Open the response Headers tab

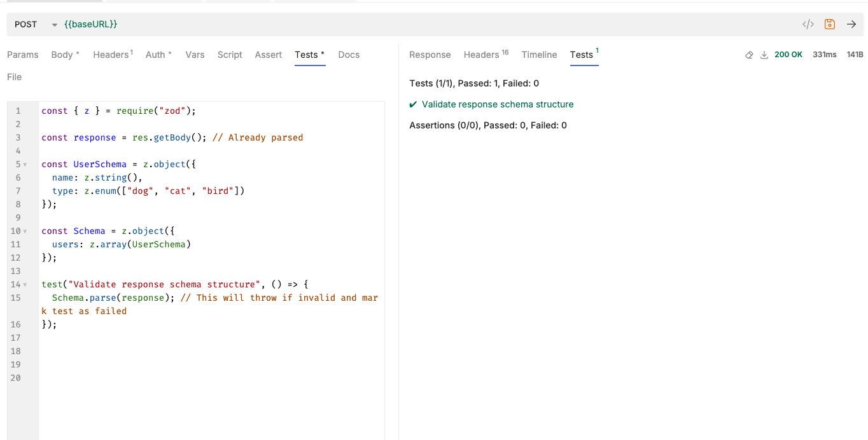(x=480, y=55)
